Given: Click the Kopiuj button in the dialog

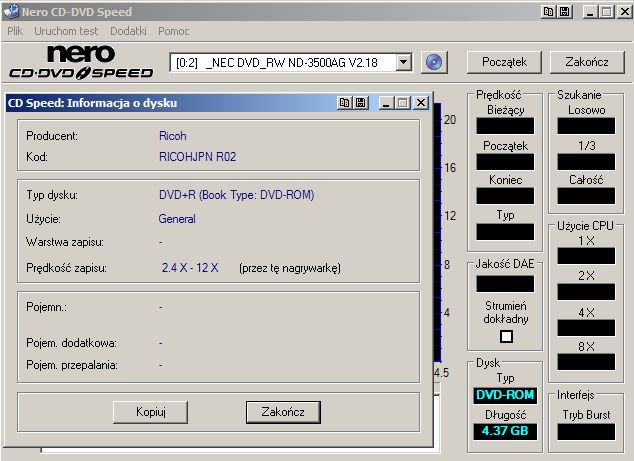Looking at the screenshot, I should tap(150, 412).
